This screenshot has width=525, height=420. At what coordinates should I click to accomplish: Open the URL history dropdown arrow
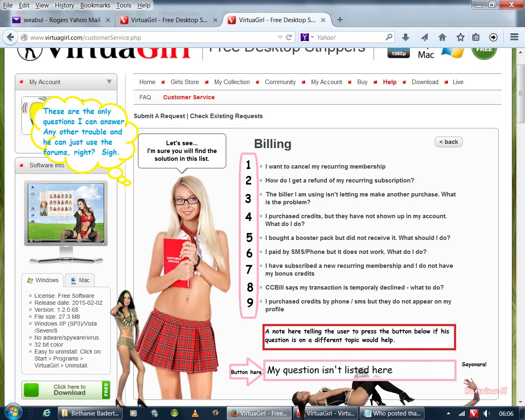pyautogui.click(x=280, y=37)
